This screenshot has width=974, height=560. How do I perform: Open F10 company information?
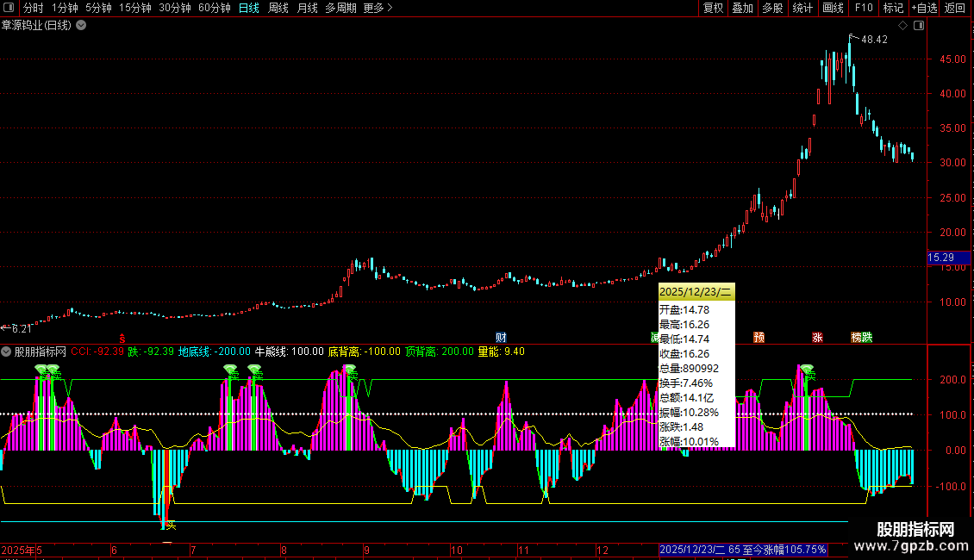[864, 8]
